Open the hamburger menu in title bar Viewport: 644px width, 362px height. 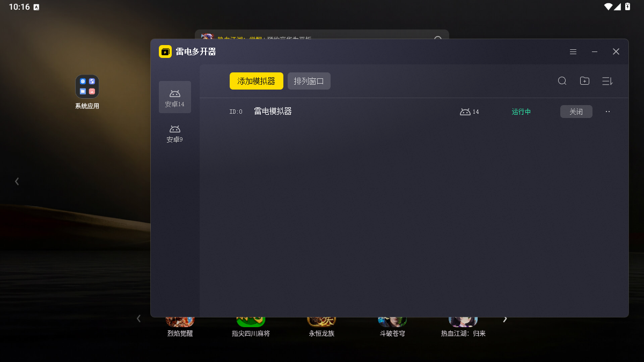click(573, 51)
